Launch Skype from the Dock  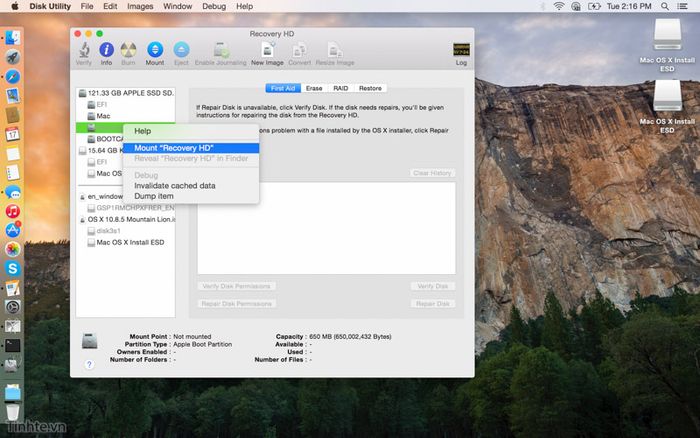tap(12, 268)
